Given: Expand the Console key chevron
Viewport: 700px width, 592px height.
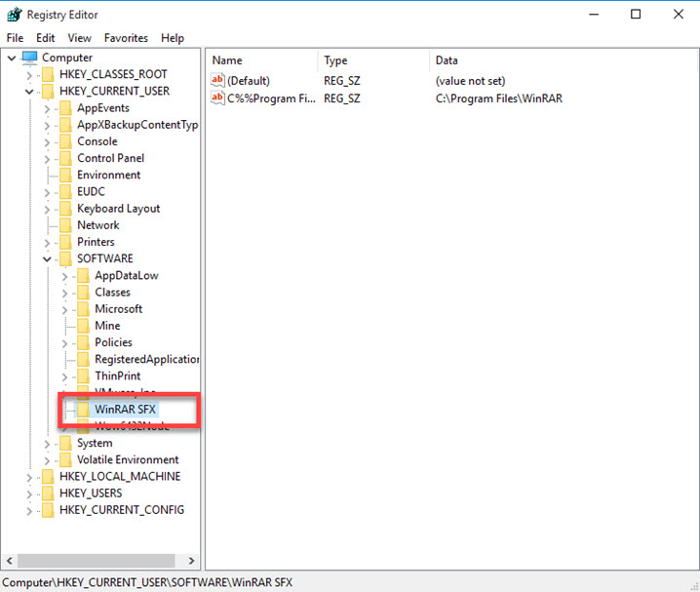Looking at the screenshot, I should point(47,142).
